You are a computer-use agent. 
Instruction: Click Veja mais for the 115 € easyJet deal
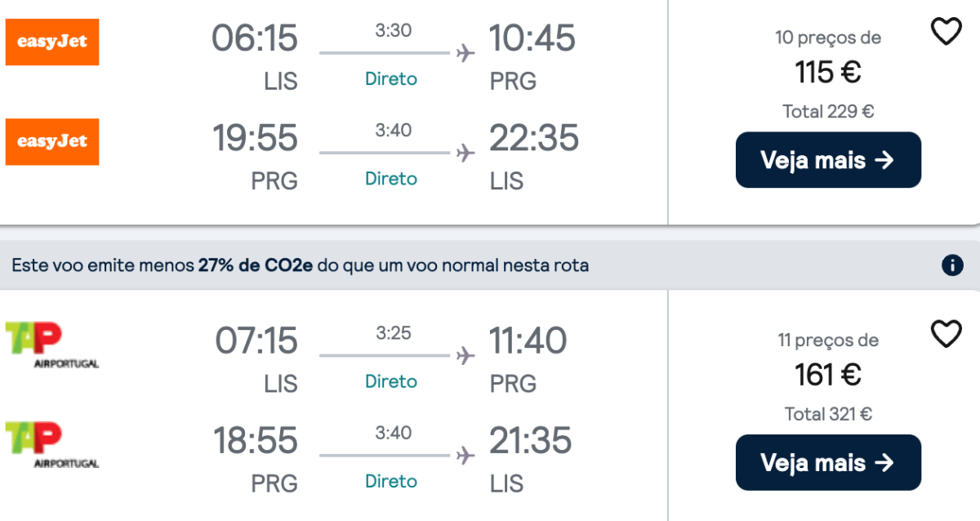point(828,160)
